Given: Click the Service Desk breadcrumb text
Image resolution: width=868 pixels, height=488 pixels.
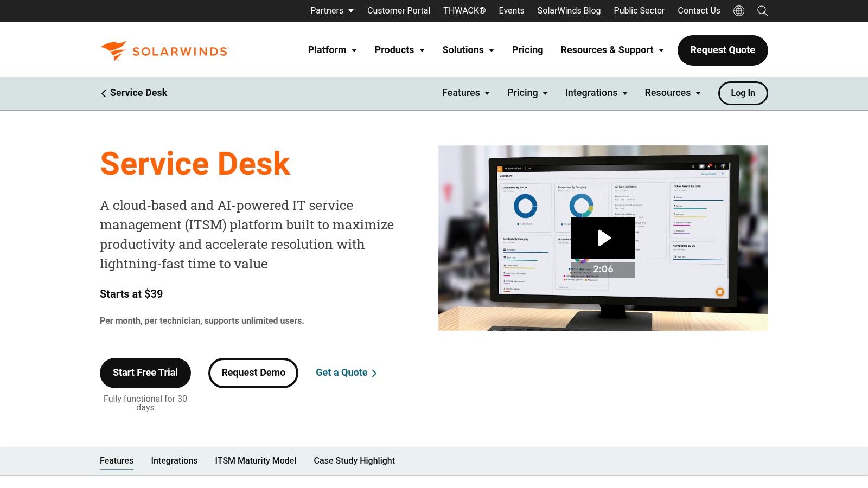Looking at the screenshot, I should (139, 93).
